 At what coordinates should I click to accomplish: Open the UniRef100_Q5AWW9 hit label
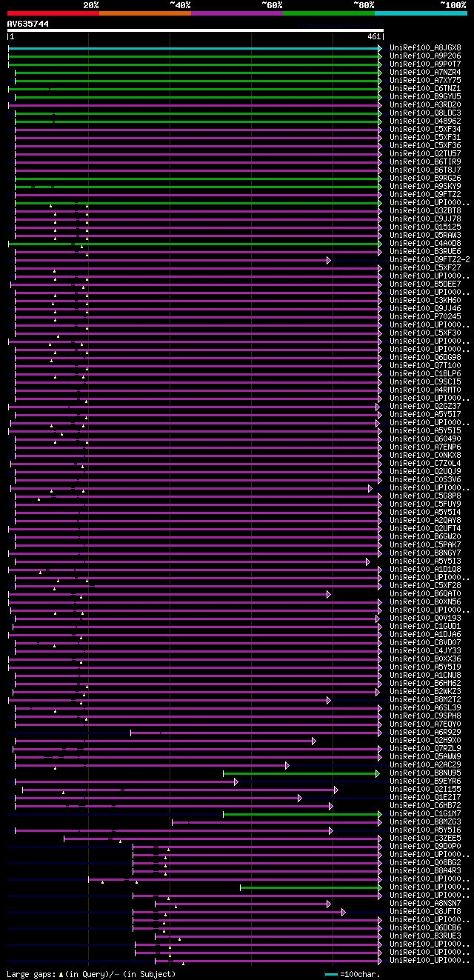[x=426, y=756]
